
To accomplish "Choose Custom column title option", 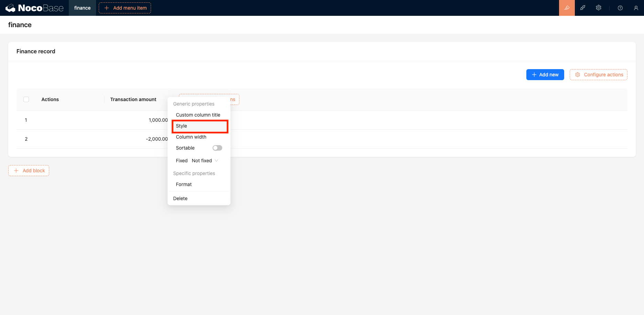I will tap(198, 115).
